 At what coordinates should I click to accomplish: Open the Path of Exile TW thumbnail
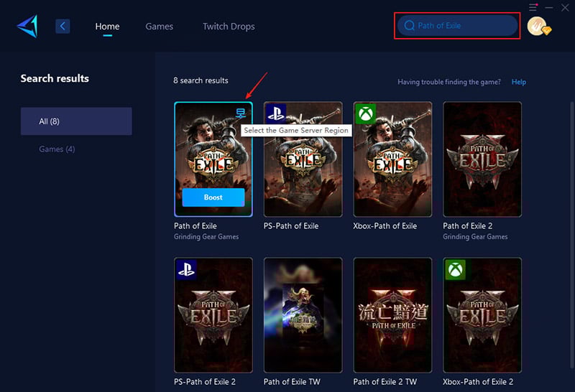coord(303,315)
